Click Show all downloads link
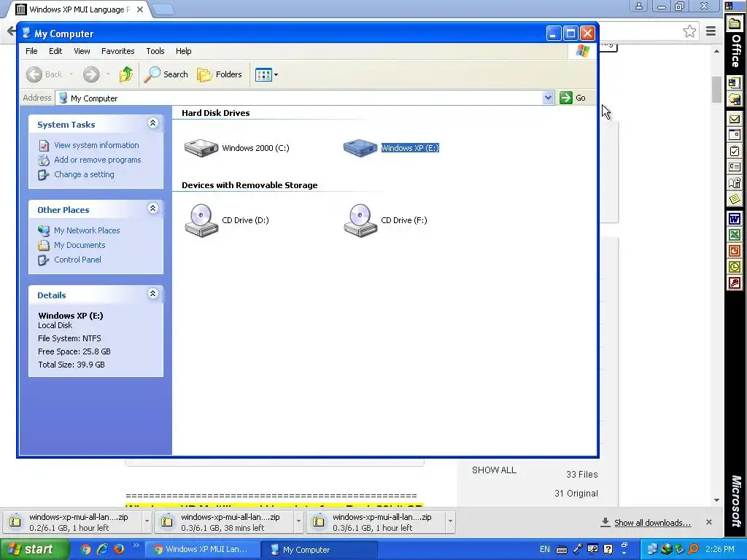This screenshot has width=747, height=560. pos(652,523)
